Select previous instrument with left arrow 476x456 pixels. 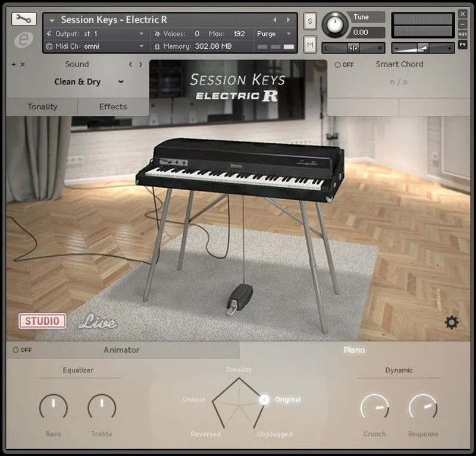(274, 20)
